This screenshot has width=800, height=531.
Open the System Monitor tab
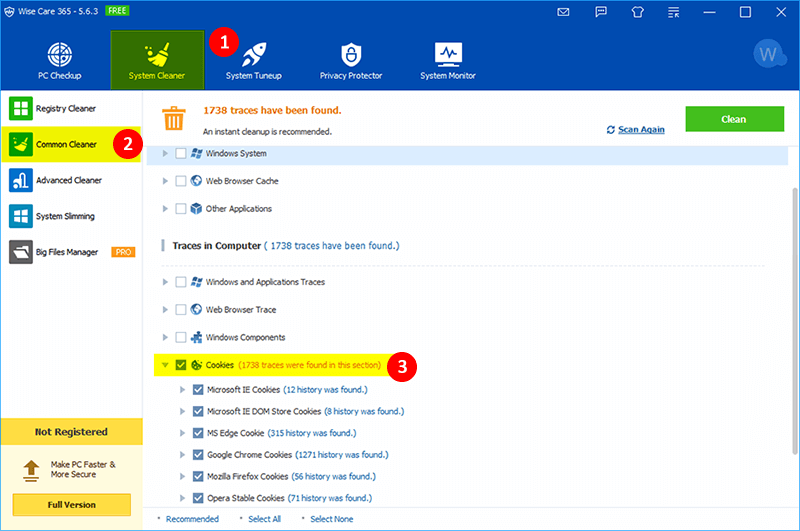point(448,61)
